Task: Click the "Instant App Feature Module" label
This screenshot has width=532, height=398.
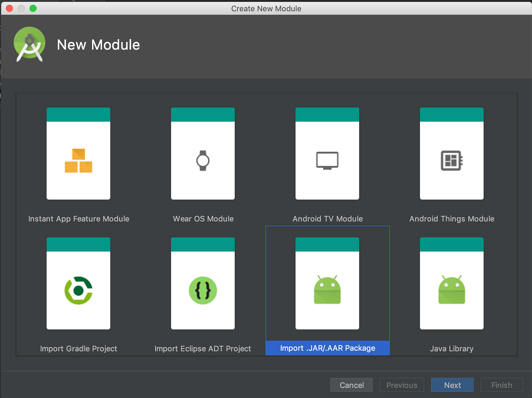Action: tap(79, 219)
